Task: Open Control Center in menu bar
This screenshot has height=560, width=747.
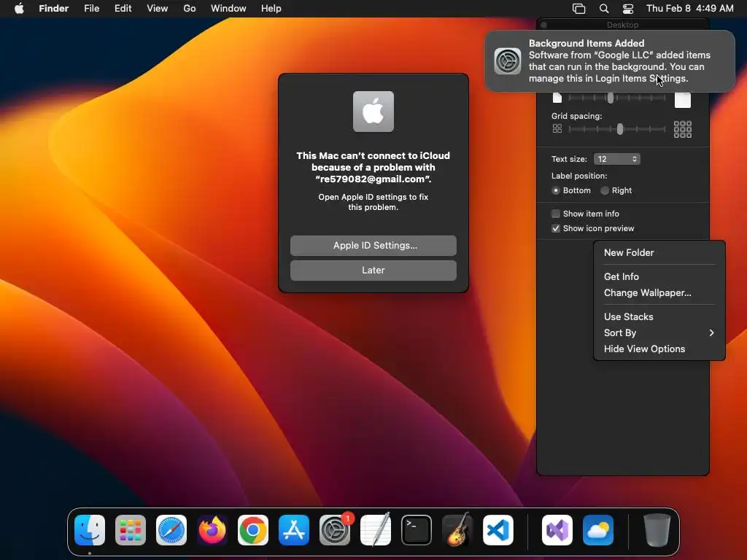Action: (628, 9)
